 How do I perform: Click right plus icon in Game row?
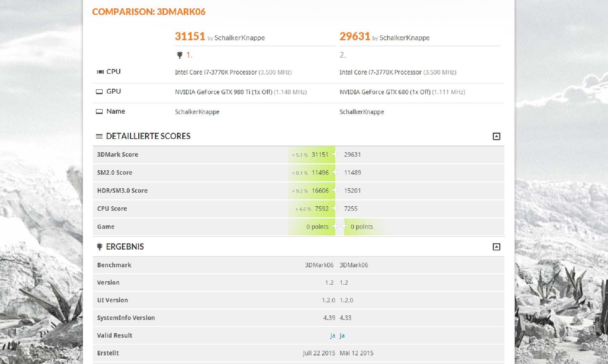click(x=344, y=226)
